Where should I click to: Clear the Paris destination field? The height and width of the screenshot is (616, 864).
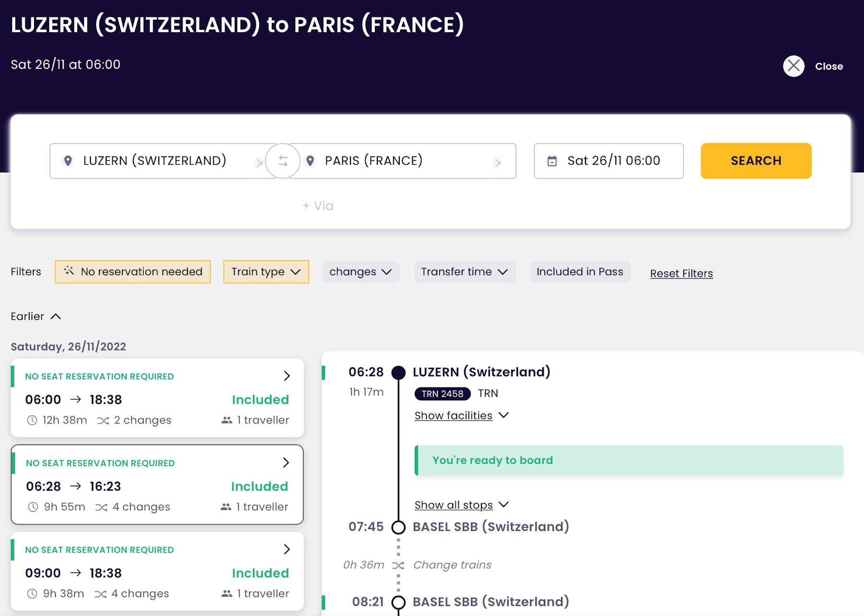coord(498,163)
